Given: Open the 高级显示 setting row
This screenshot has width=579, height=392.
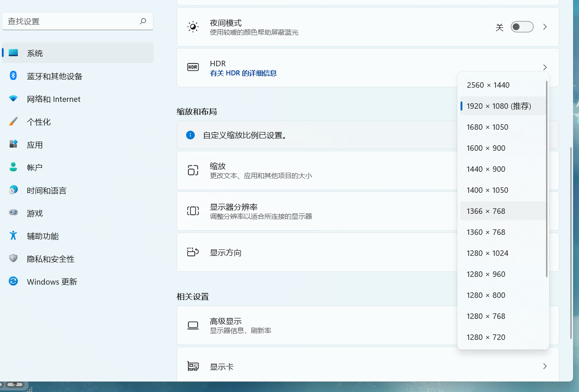Looking at the screenshot, I should [368, 325].
